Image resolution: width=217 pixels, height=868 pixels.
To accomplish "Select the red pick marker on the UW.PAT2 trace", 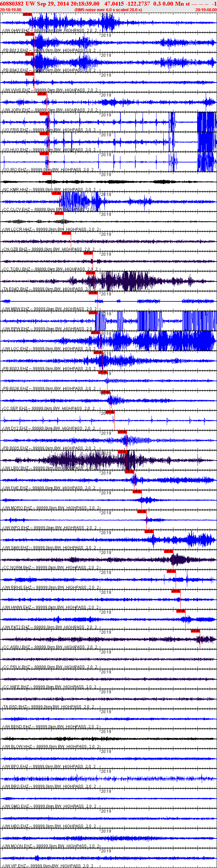I will coord(181,611).
